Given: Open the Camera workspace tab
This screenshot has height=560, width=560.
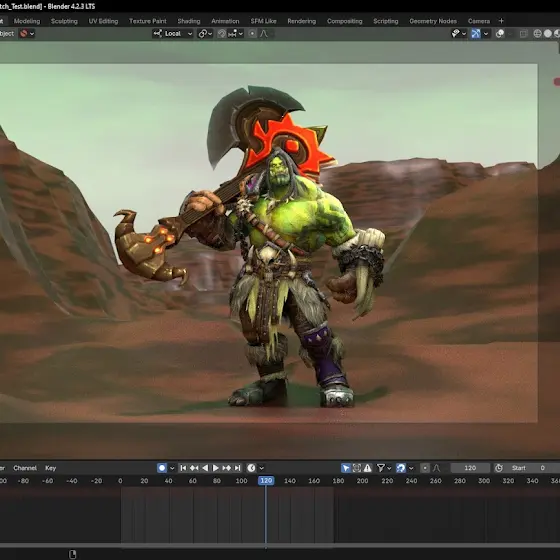Looking at the screenshot, I should pos(479,21).
